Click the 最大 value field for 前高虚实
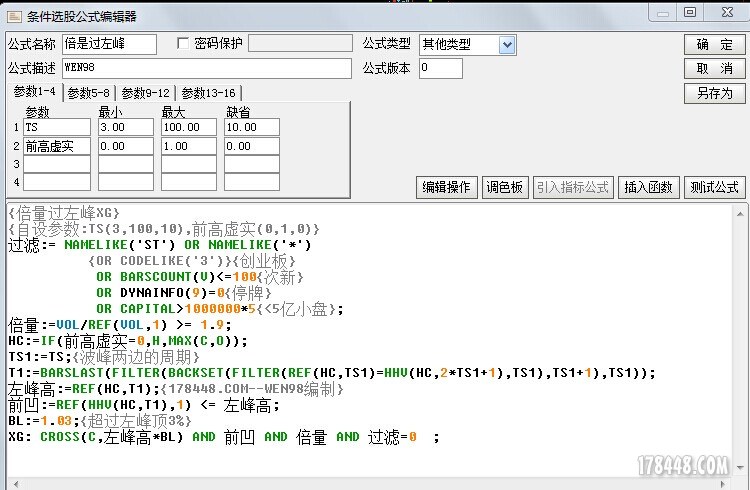The height and width of the screenshot is (490, 750). pyautogui.click(x=186, y=146)
